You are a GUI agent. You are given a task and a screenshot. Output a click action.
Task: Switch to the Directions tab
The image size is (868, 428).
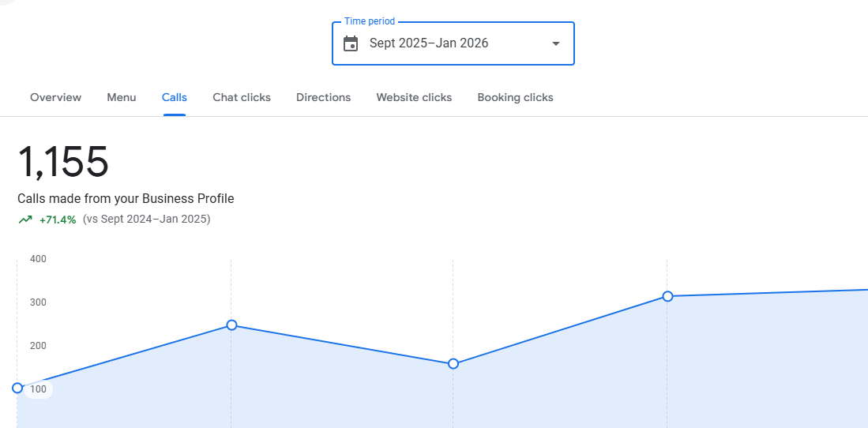click(323, 97)
